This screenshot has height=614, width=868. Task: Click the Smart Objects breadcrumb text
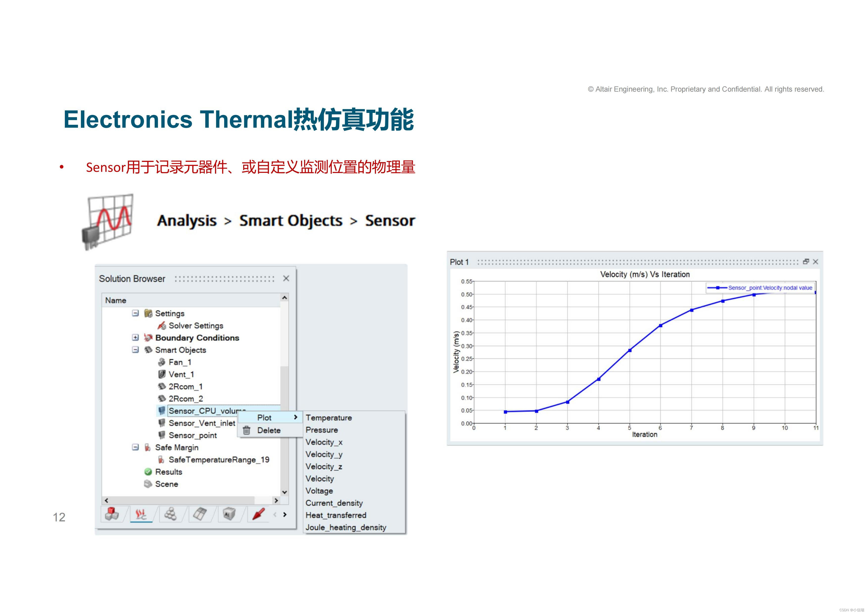(x=291, y=221)
